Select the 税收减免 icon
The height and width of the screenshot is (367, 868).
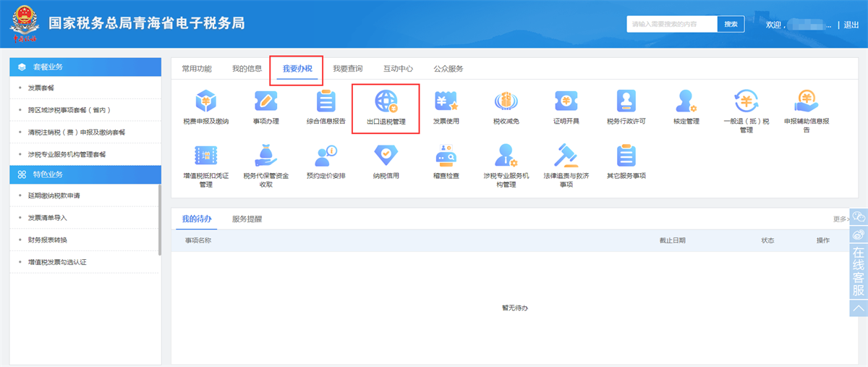(x=506, y=102)
